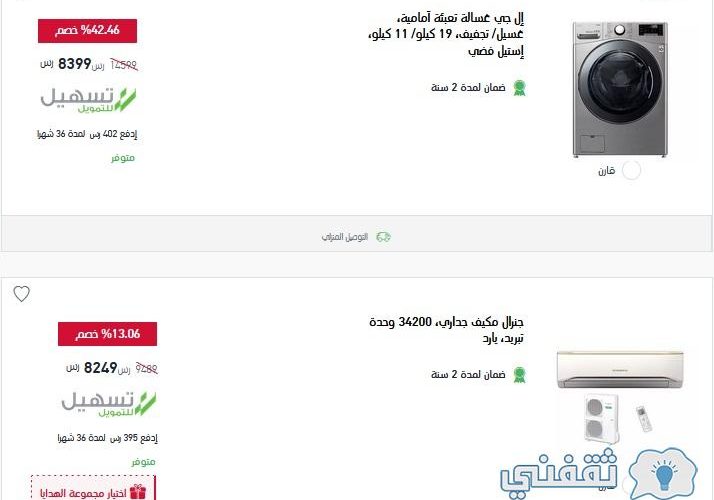Open General wall air conditioner product title
The width and height of the screenshot is (714, 500).
(x=446, y=330)
